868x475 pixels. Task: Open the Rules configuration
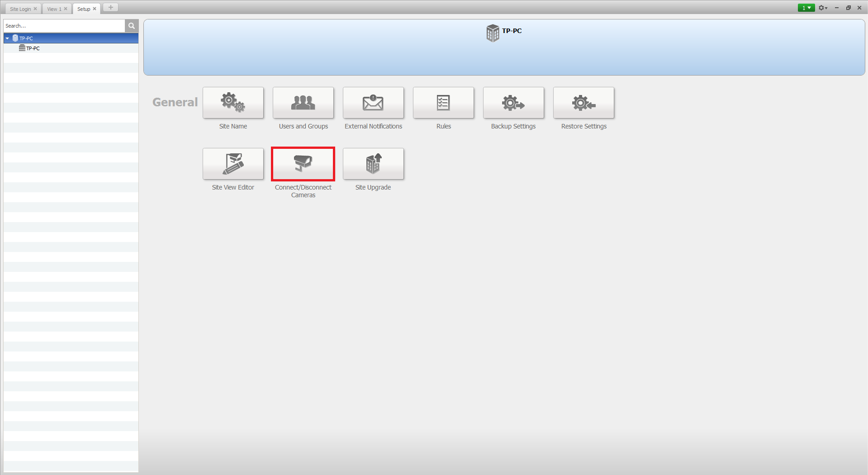tap(443, 103)
